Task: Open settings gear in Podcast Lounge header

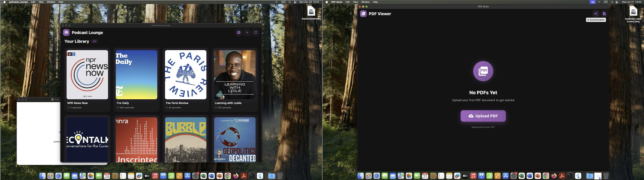Action: click(x=239, y=32)
